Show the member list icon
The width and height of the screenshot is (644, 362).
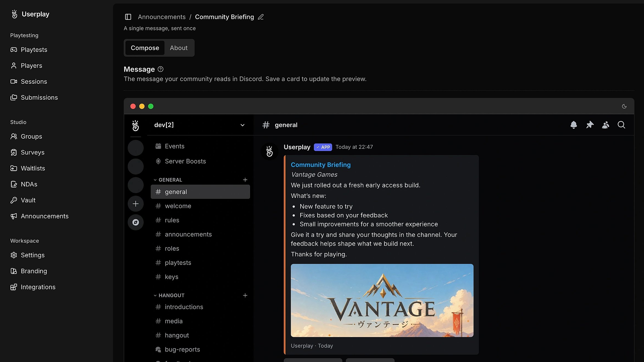606,125
